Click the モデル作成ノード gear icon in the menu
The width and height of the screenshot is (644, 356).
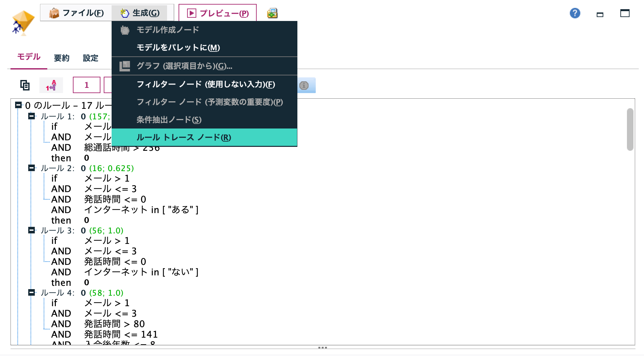coord(125,30)
